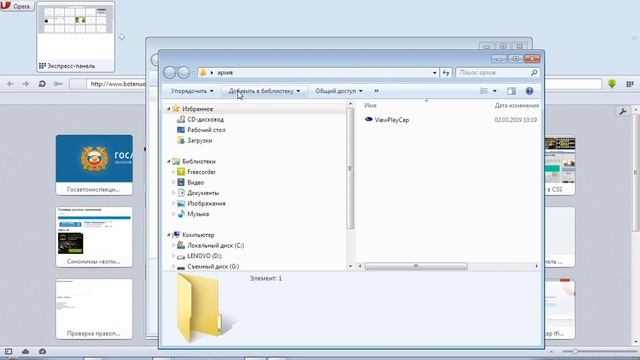The image size is (640, 360).
Task: Click the Opera menu button
Action: 17,6
